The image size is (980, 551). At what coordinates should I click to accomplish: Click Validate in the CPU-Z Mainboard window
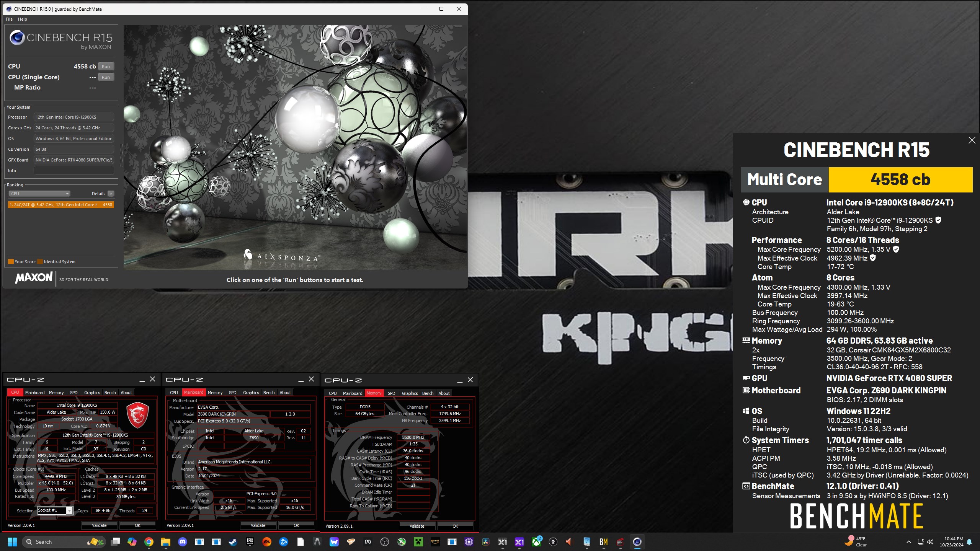tap(258, 525)
